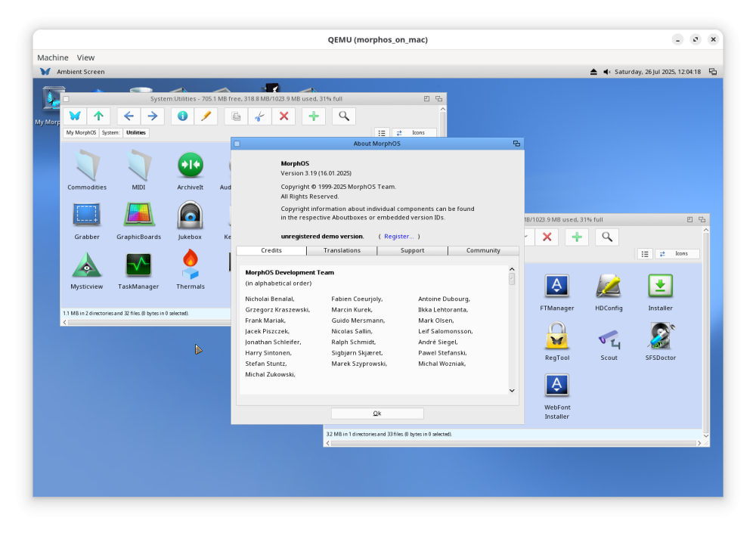Open the Machine menu in QEMU
The width and height of the screenshot is (756, 533).
click(53, 57)
